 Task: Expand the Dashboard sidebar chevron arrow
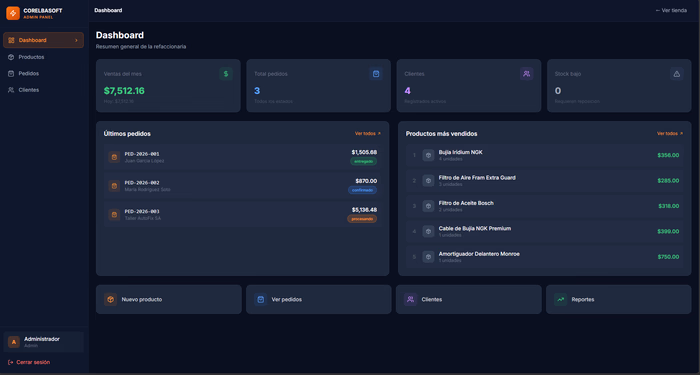[76, 40]
